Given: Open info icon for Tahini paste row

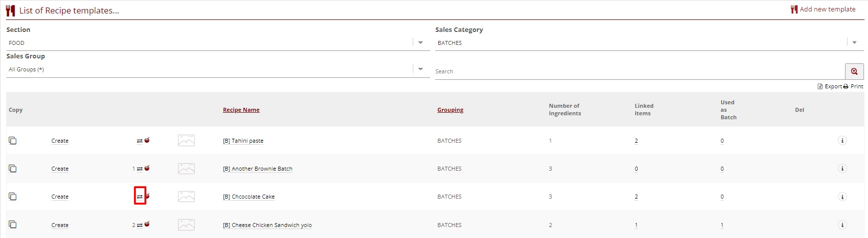Looking at the screenshot, I should point(842,141).
